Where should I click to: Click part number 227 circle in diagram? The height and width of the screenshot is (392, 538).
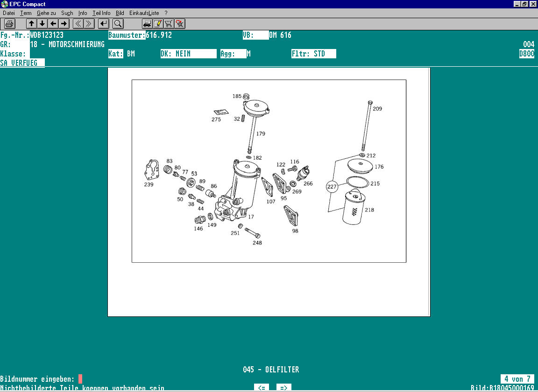332,187
